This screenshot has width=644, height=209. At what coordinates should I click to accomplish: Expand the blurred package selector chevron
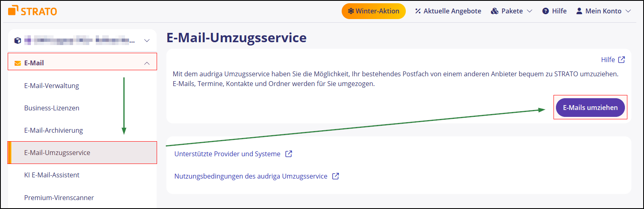coord(147,41)
